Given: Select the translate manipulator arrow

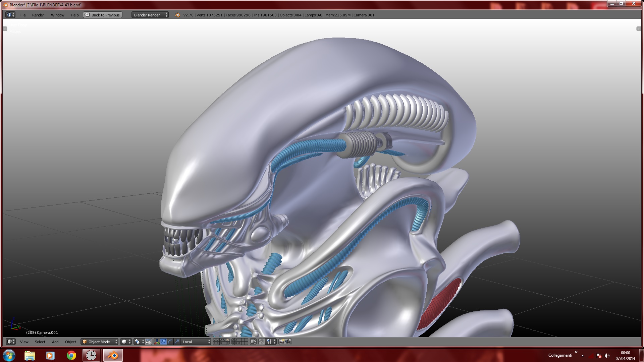Looking at the screenshot, I should coord(163,342).
